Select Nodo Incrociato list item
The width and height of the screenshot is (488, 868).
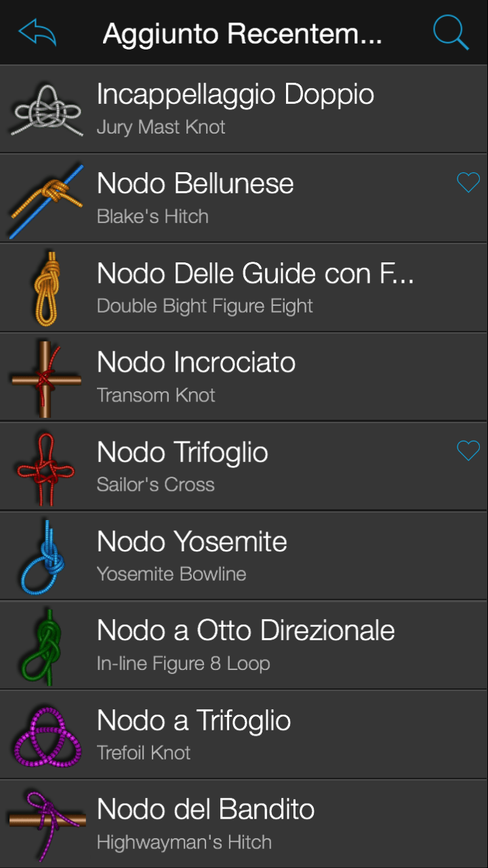coord(244,378)
